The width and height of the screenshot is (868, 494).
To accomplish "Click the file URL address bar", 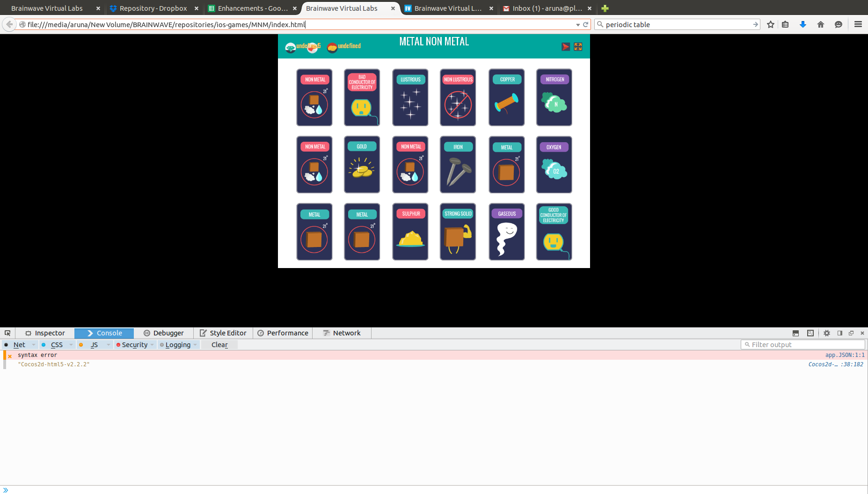I will coord(299,24).
